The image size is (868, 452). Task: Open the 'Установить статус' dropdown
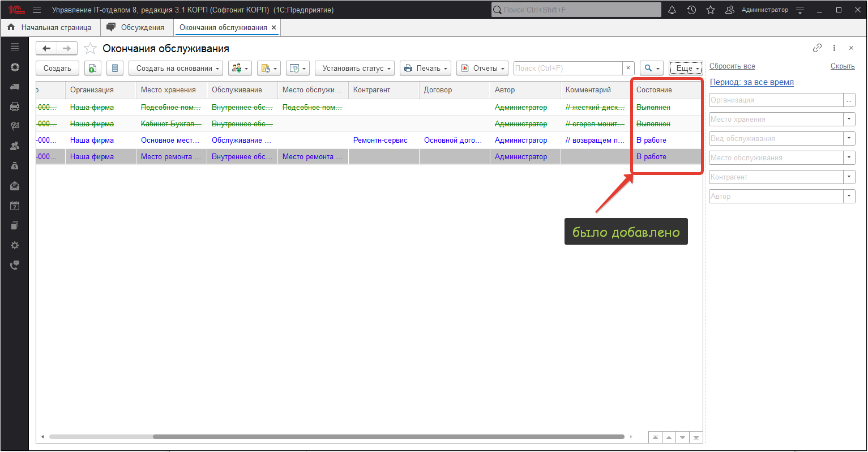[x=357, y=69]
